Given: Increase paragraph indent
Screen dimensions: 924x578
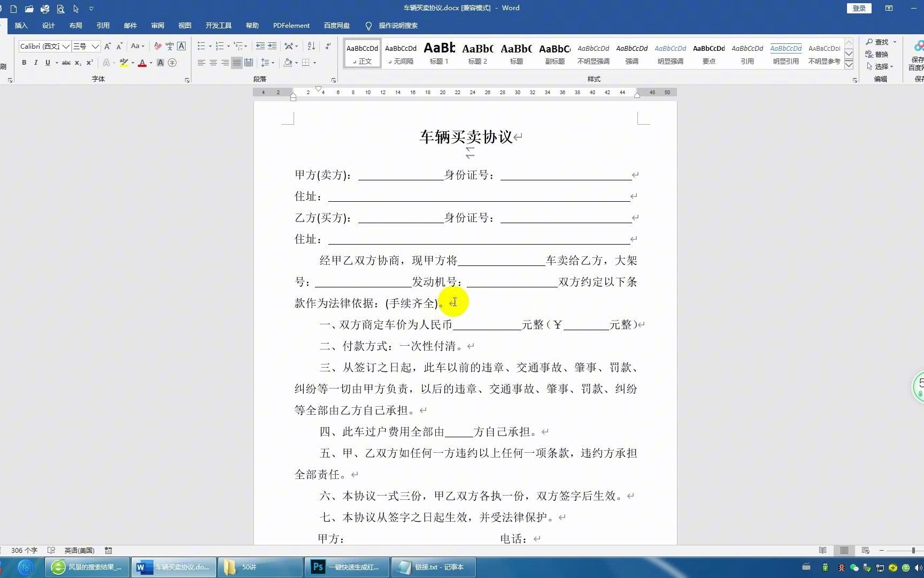Looking at the screenshot, I should tap(272, 46).
